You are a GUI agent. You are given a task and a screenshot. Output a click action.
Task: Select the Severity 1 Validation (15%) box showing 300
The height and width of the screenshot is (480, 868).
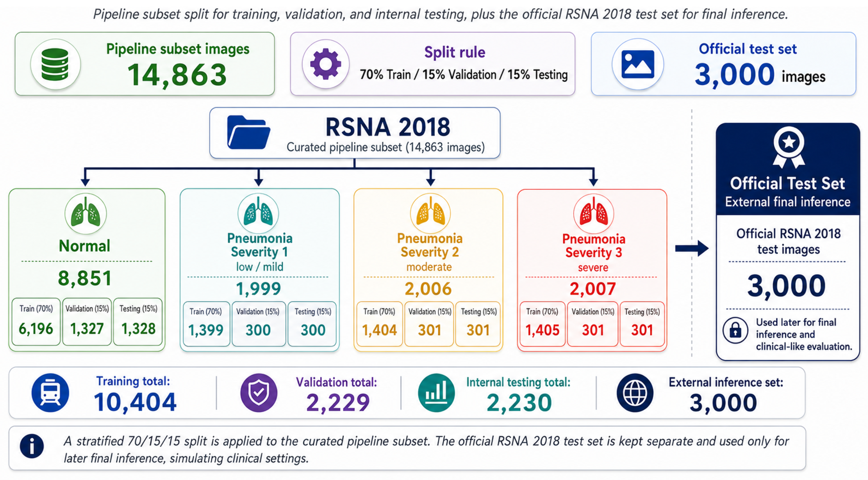click(259, 324)
